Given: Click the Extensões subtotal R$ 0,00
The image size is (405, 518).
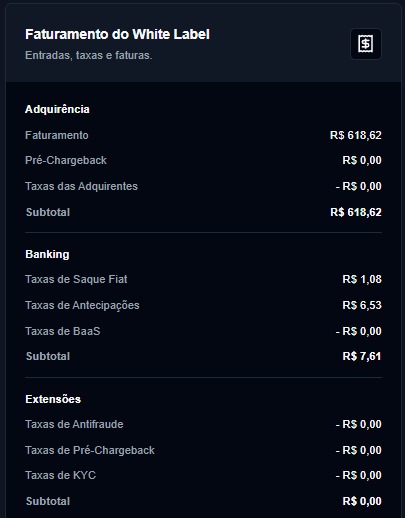Looking at the screenshot, I should pos(362,501).
